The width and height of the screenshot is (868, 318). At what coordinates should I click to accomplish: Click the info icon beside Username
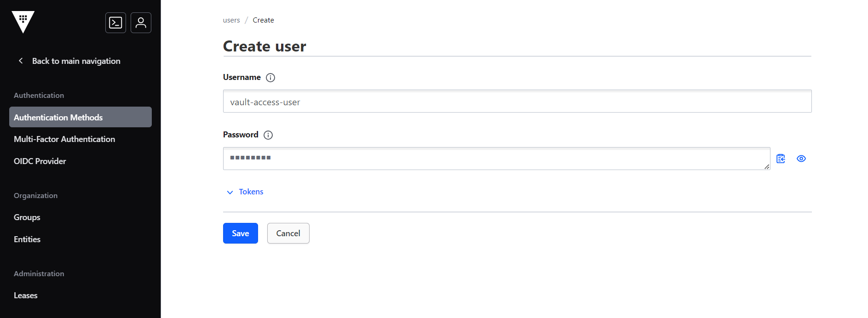pos(270,77)
